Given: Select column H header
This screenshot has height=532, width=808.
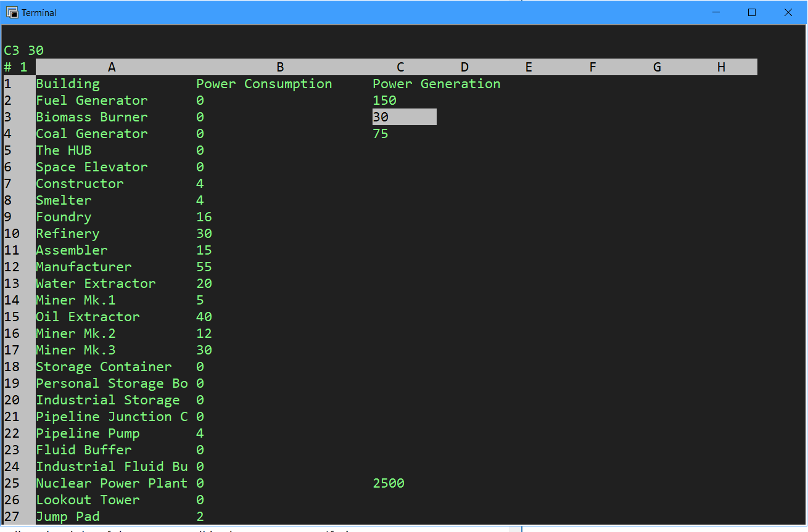Looking at the screenshot, I should pyautogui.click(x=721, y=67).
